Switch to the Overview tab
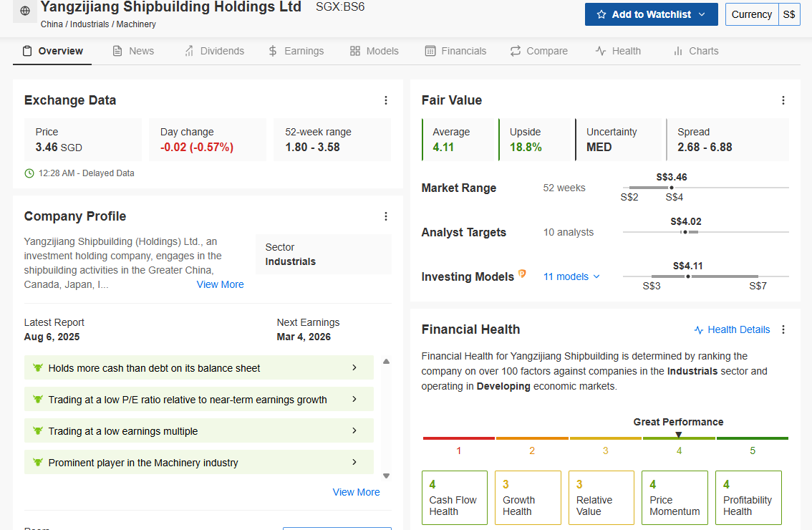This screenshot has height=530, width=812. (52, 51)
